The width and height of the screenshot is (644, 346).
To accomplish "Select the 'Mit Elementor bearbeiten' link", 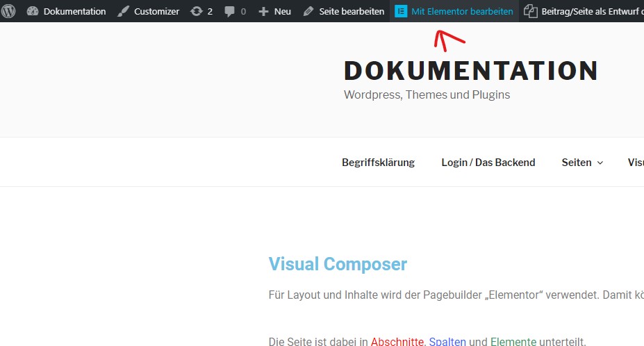I will pos(462,11).
